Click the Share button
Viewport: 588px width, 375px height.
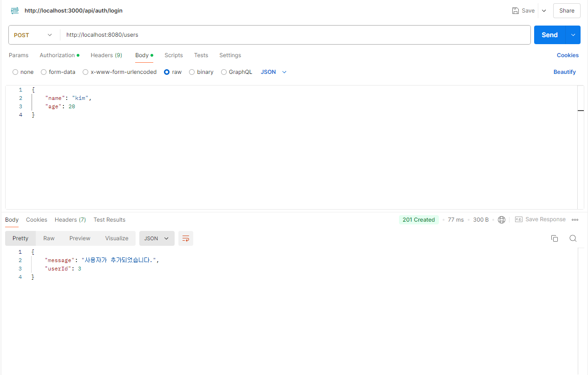(567, 11)
